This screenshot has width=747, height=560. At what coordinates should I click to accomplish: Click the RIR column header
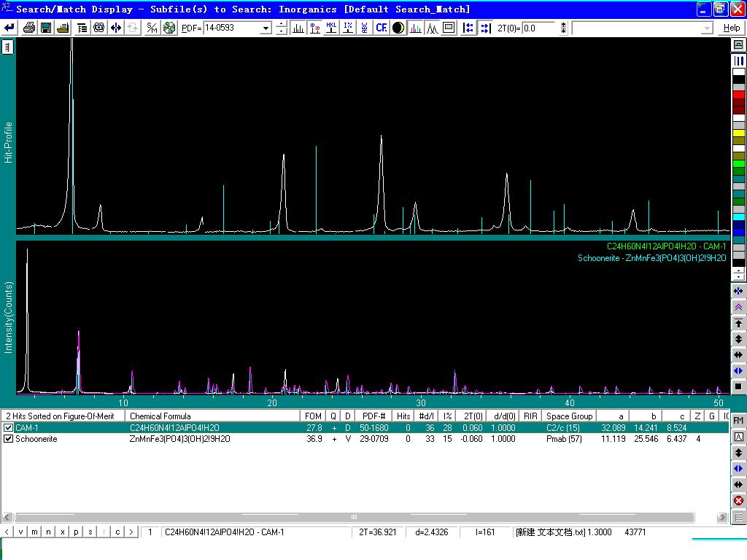[x=530, y=416]
